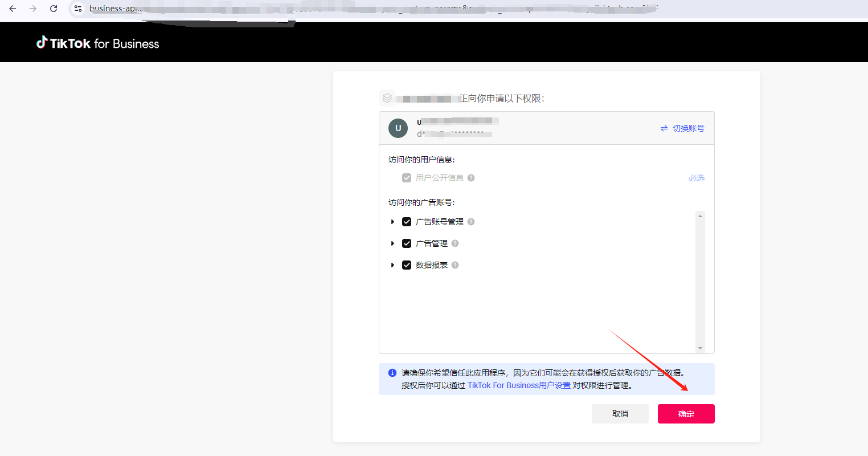
Task: Open TikTok For Business用户设置 link
Action: [x=519, y=385]
